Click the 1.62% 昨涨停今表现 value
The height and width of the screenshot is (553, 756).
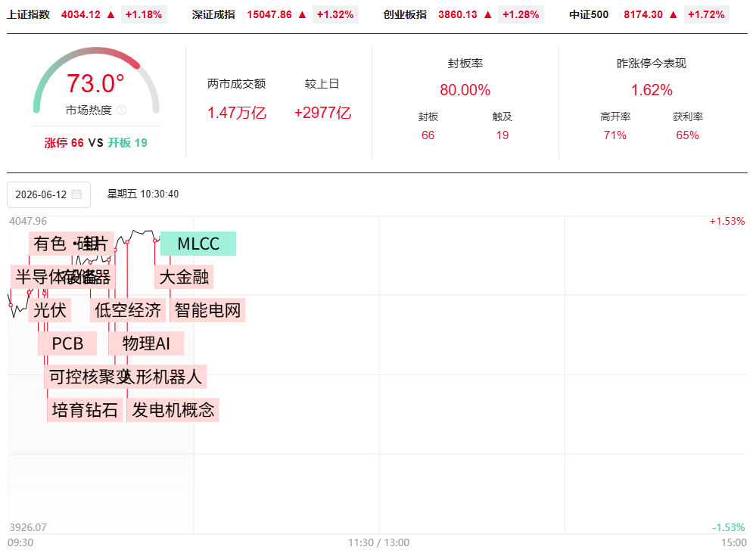pyautogui.click(x=652, y=90)
